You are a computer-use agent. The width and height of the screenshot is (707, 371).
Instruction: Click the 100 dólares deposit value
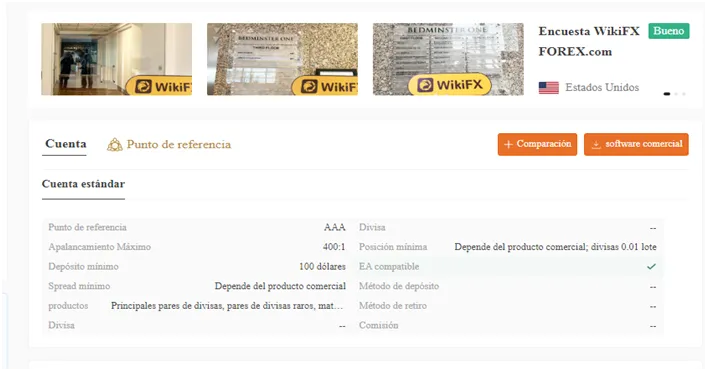[322, 267]
